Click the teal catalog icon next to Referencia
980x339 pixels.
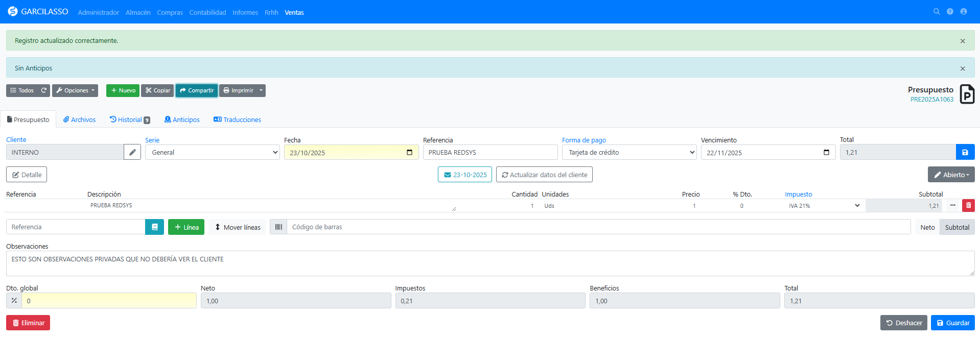[154, 227]
